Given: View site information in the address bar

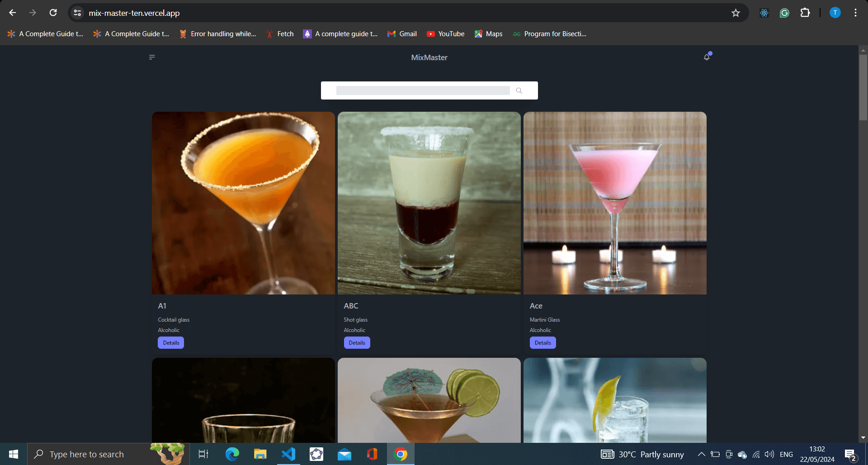Looking at the screenshot, I should tap(78, 13).
